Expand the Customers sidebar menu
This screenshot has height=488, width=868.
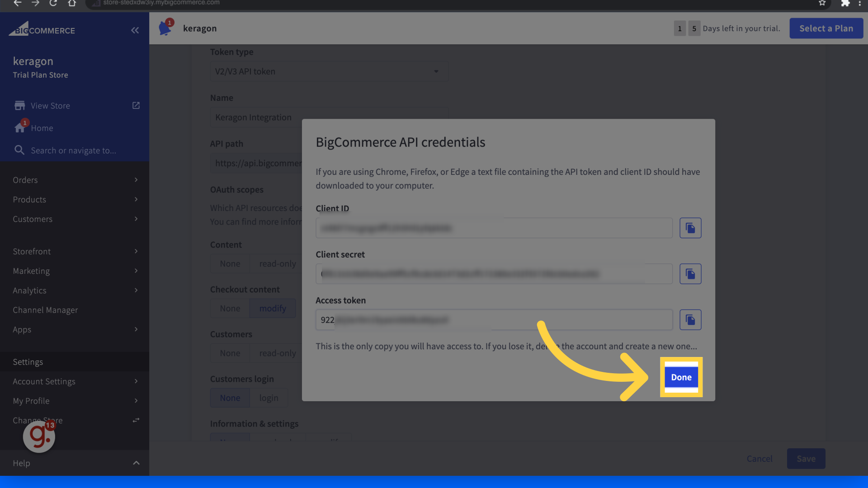click(x=75, y=219)
